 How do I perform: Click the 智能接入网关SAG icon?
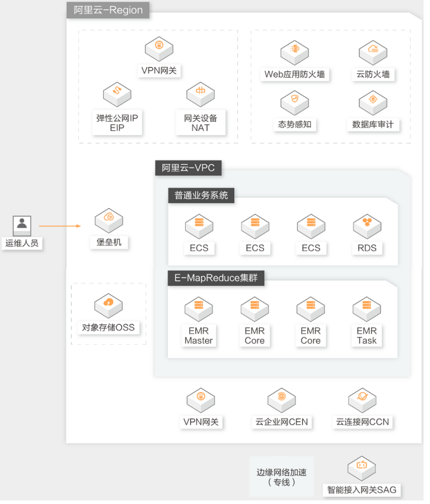(x=362, y=468)
